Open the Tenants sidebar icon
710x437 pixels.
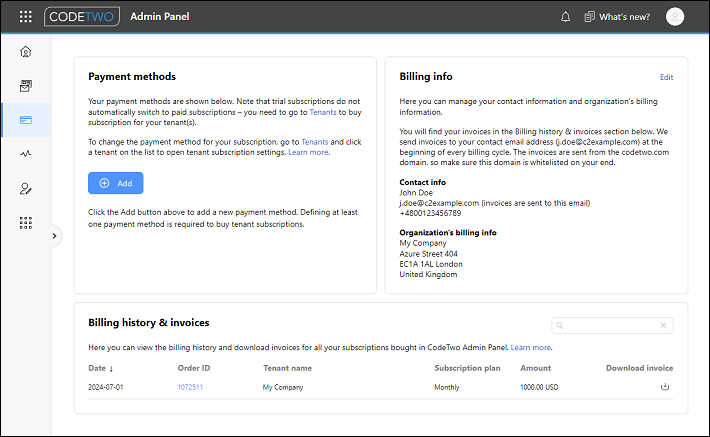pyautogui.click(x=26, y=86)
